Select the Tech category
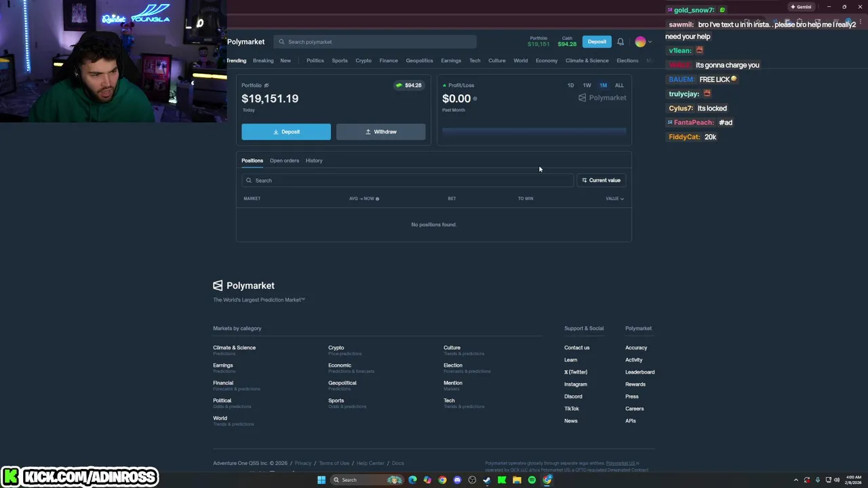Viewport: 868px width, 488px height. pyautogui.click(x=475, y=60)
